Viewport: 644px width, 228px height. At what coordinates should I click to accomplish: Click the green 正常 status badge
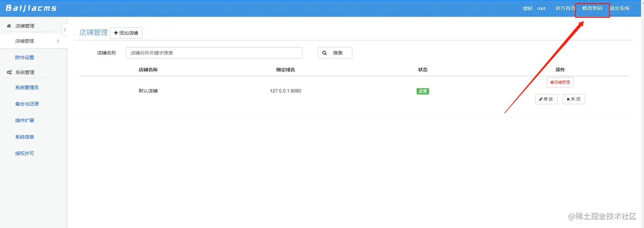[x=423, y=91]
